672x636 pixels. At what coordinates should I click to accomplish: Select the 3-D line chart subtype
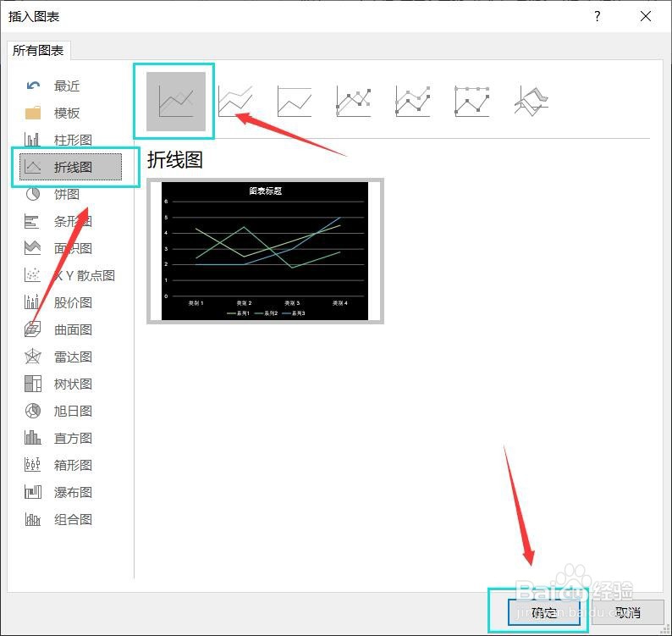coord(532,102)
